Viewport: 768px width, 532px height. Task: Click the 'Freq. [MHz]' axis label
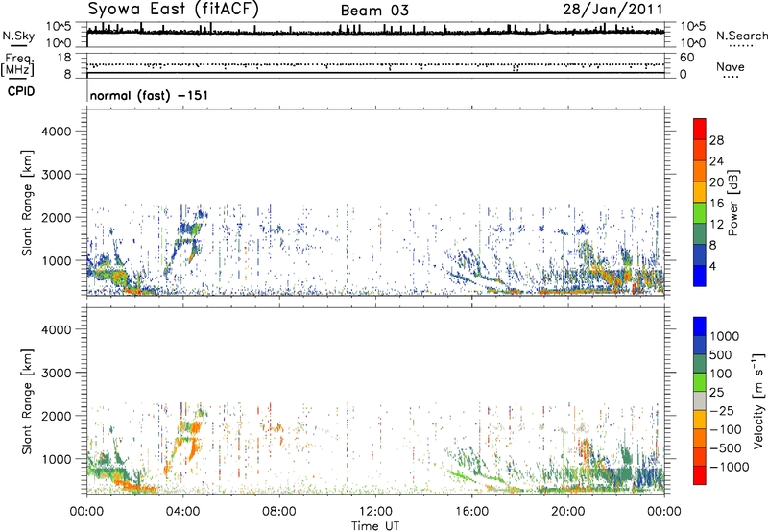tap(17, 64)
